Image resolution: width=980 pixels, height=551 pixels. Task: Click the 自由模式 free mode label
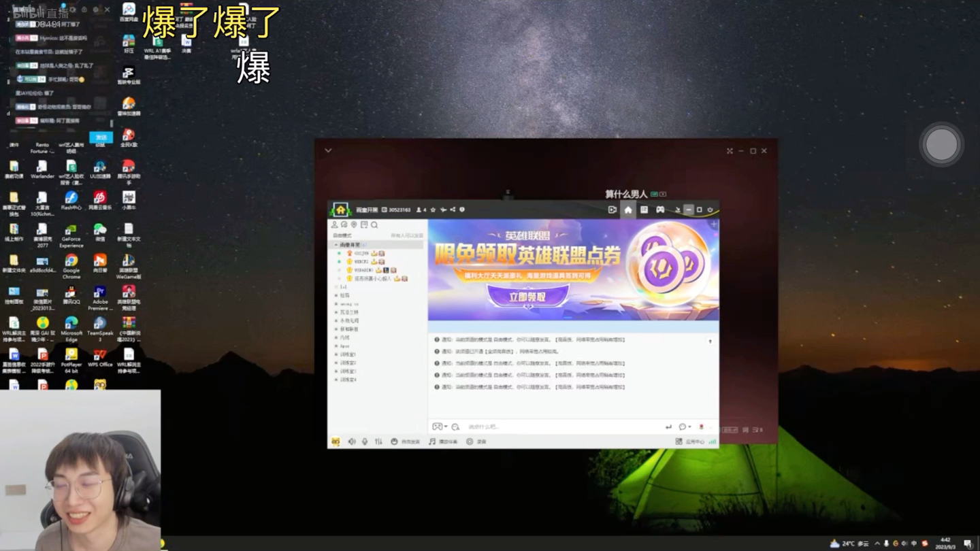point(342,235)
